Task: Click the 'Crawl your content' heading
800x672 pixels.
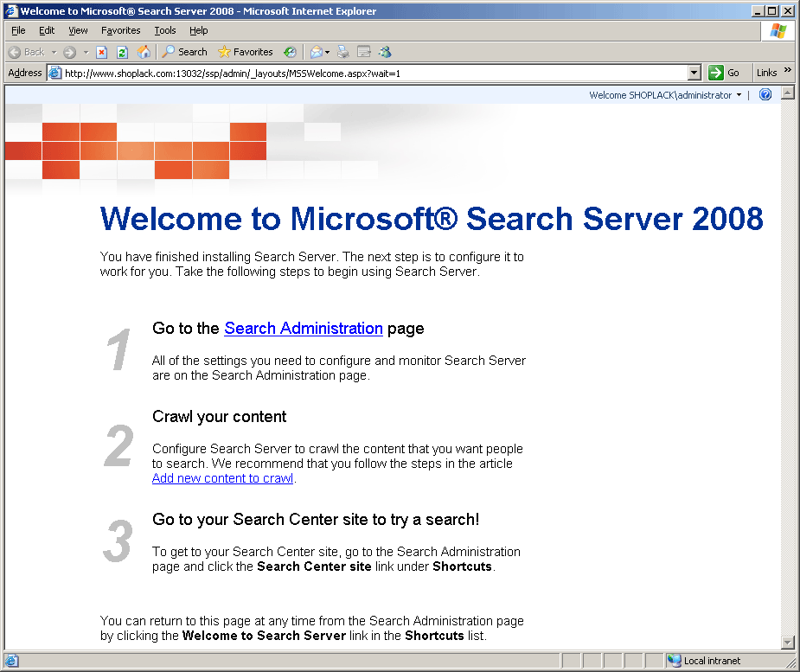Action: pyautogui.click(x=220, y=416)
